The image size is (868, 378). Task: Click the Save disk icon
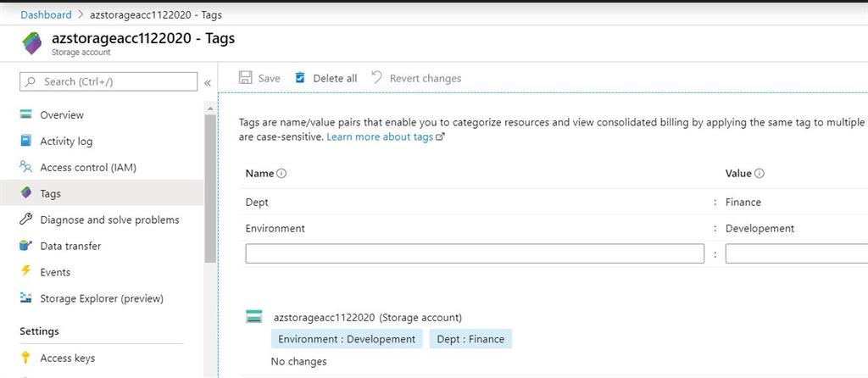tap(246, 78)
